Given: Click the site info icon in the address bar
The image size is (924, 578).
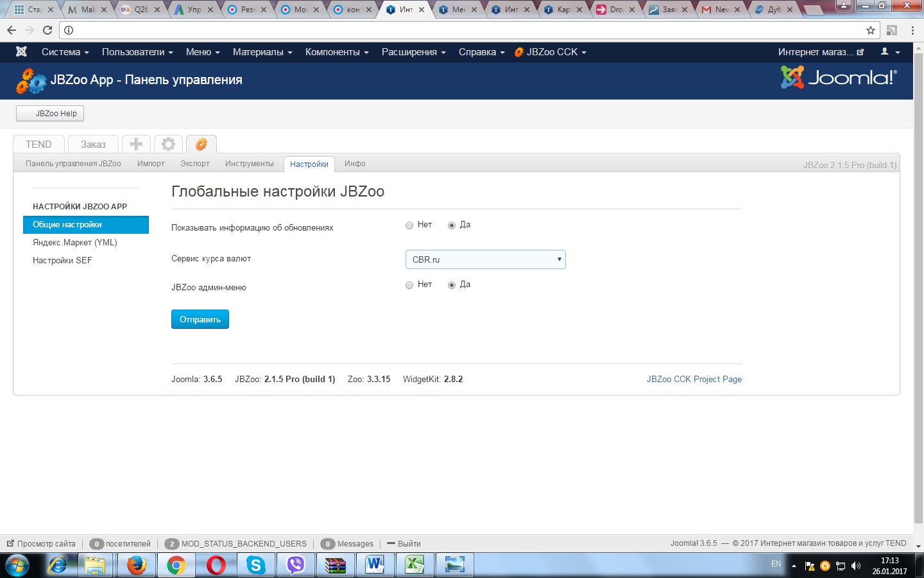Looking at the screenshot, I should tap(69, 30).
